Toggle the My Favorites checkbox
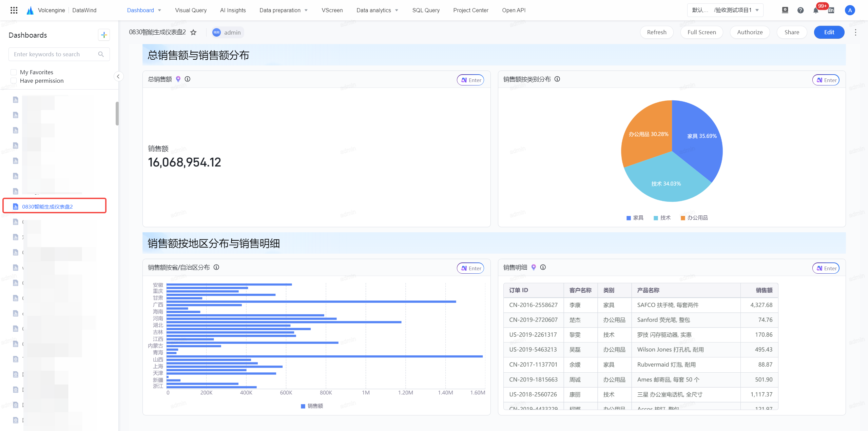Image resolution: width=868 pixels, height=431 pixels. tap(14, 72)
